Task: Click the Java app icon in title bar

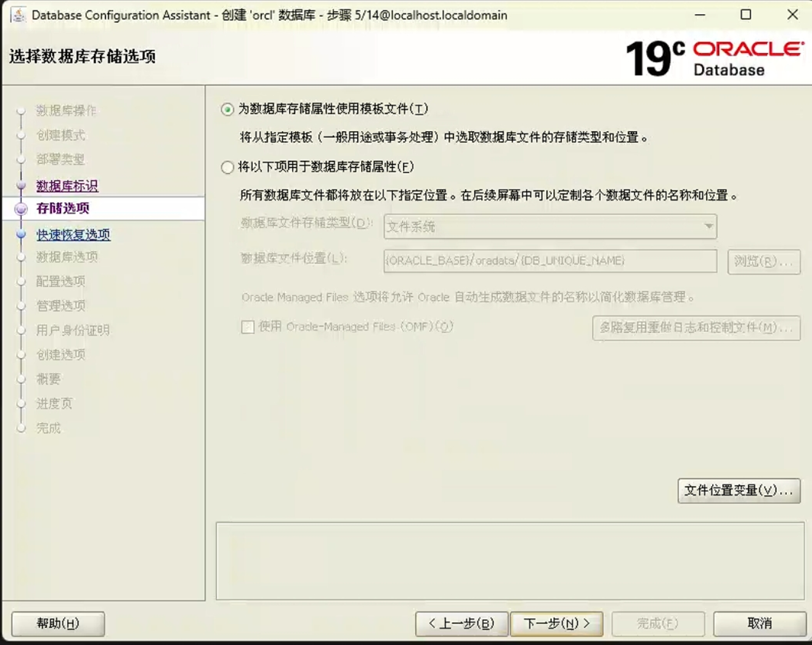Action: click(18, 15)
